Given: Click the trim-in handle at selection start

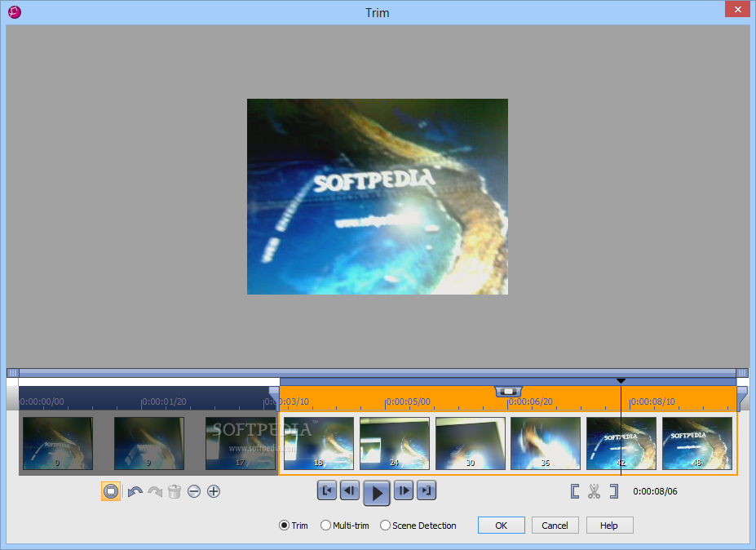Looking at the screenshot, I should pos(274,397).
